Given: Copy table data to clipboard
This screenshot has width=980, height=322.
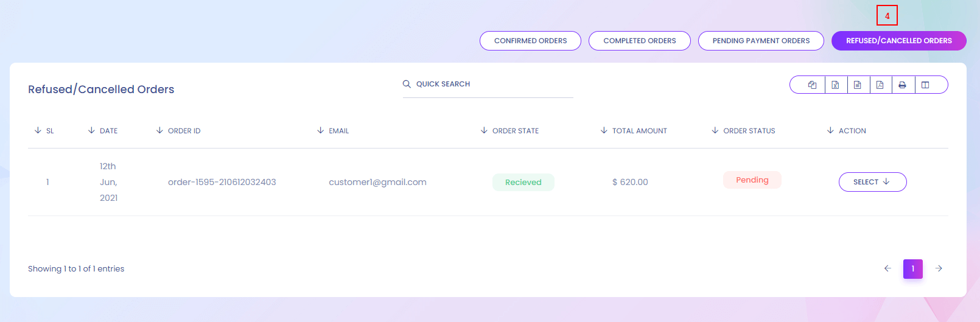Looking at the screenshot, I should tap(812, 85).
